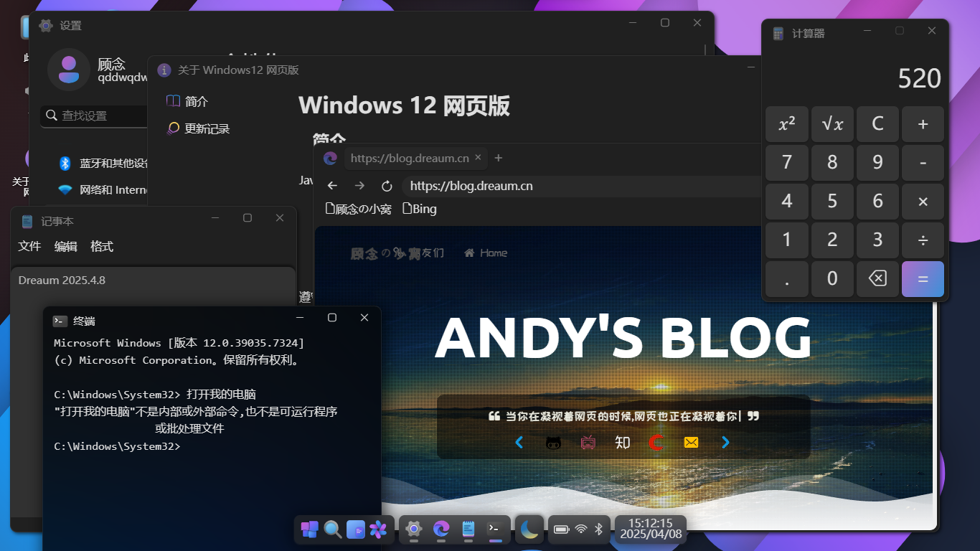Open a new browser tab with the plus button

[498, 158]
